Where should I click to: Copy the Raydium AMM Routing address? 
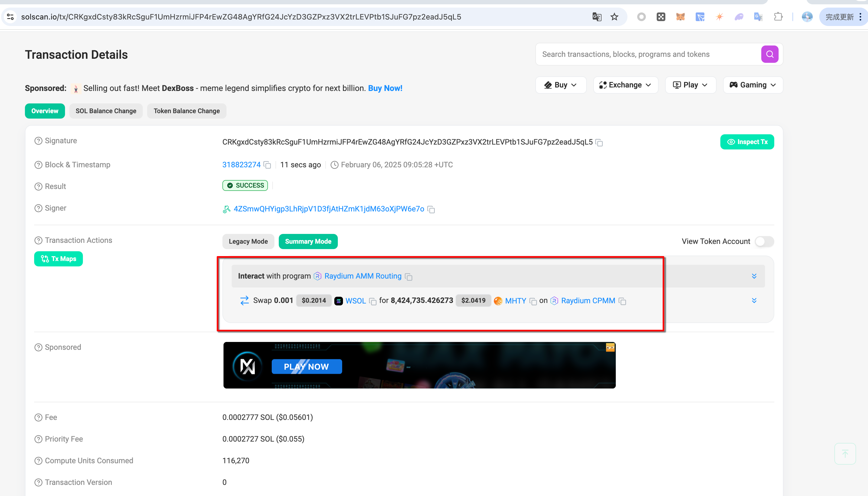[409, 277]
